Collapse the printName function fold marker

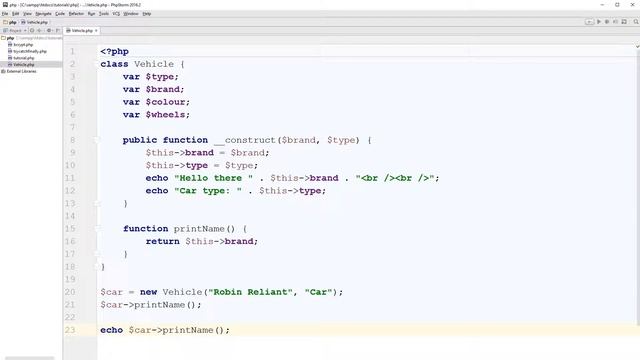(x=97, y=228)
